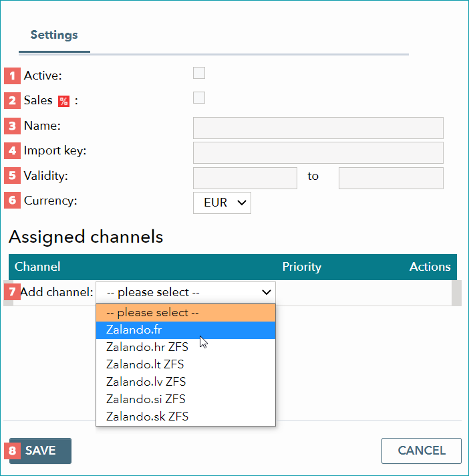Image resolution: width=469 pixels, height=476 pixels.
Task: Click the Priority column header
Action: click(x=301, y=267)
